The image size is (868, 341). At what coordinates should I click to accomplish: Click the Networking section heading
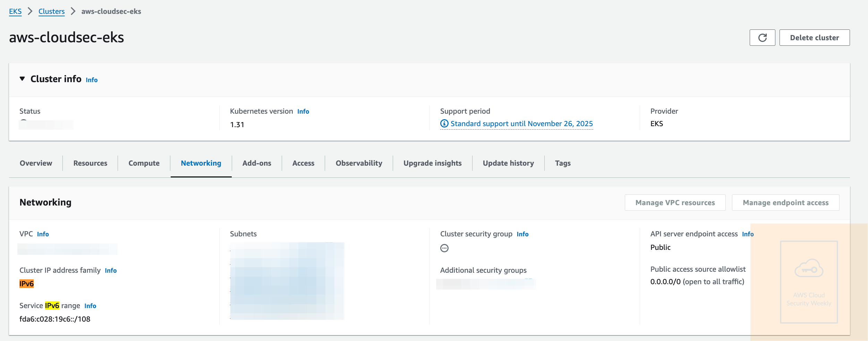45,202
